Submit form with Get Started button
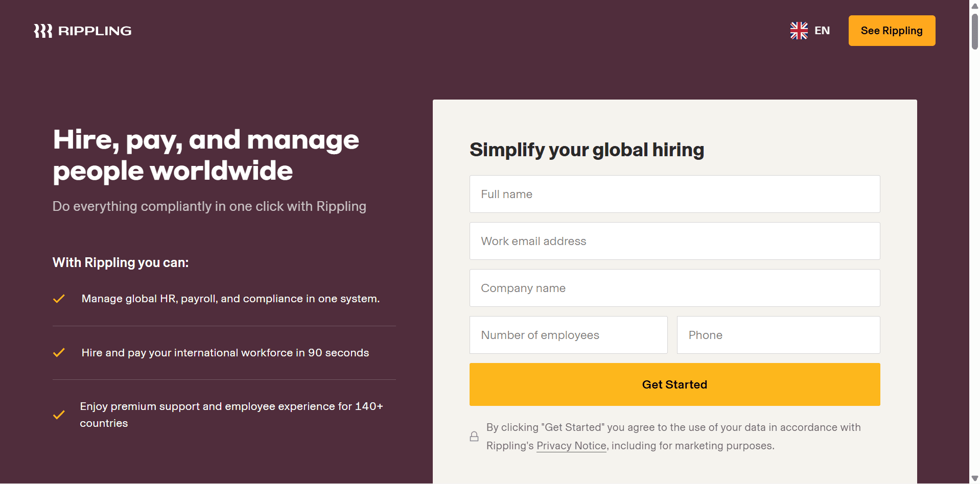 click(674, 384)
